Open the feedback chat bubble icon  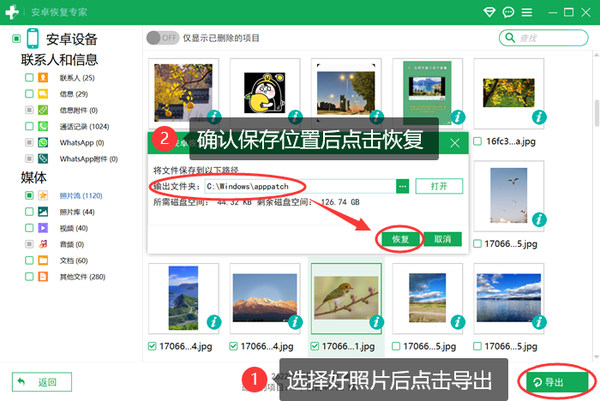508,12
